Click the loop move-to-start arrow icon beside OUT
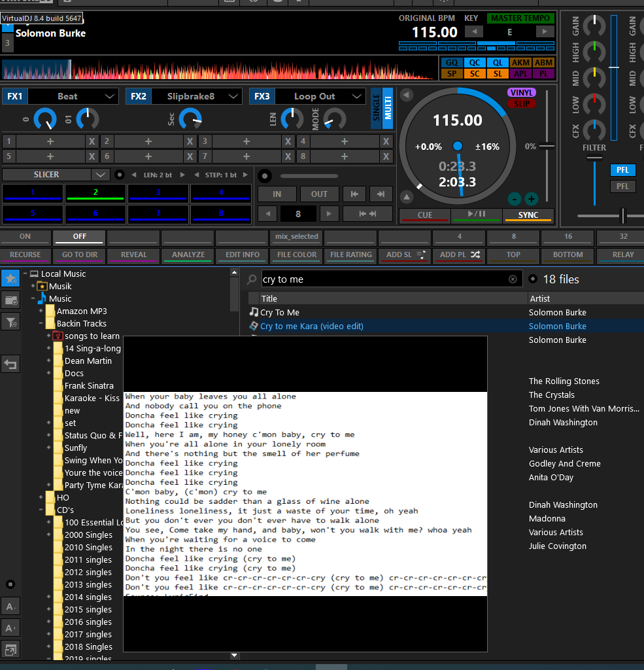 coord(354,194)
